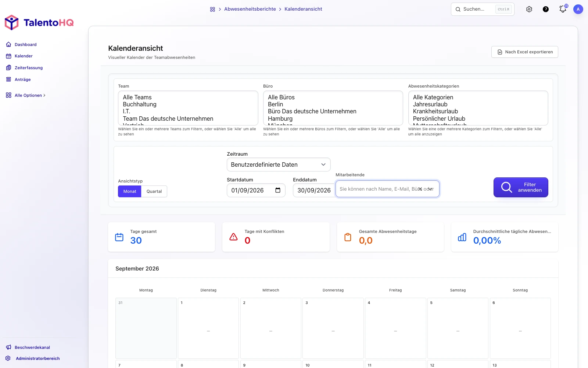Open notifications bell icon

pyautogui.click(x=563, y=9)
